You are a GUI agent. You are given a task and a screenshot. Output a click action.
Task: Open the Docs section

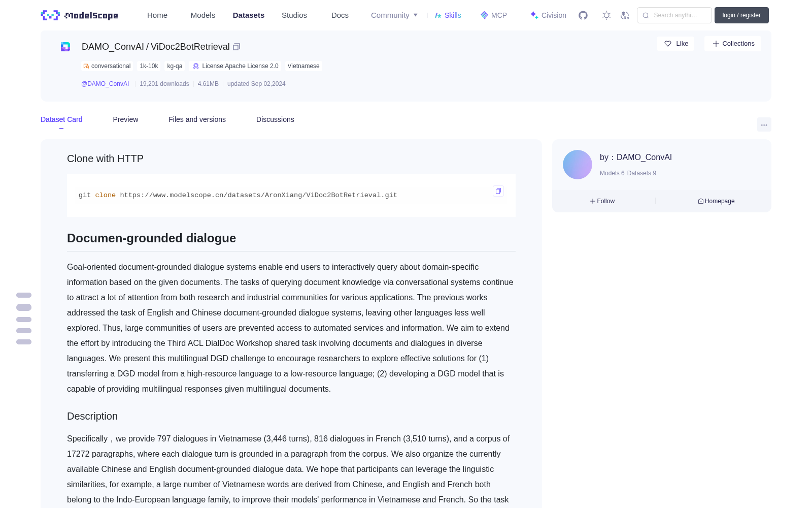[340, 15]
